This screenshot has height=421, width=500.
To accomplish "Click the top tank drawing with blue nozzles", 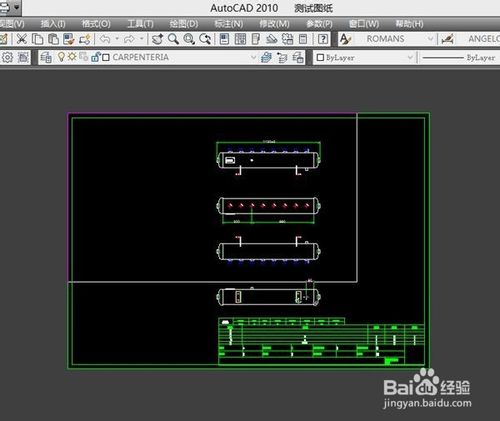I will (x=268, y=159).
